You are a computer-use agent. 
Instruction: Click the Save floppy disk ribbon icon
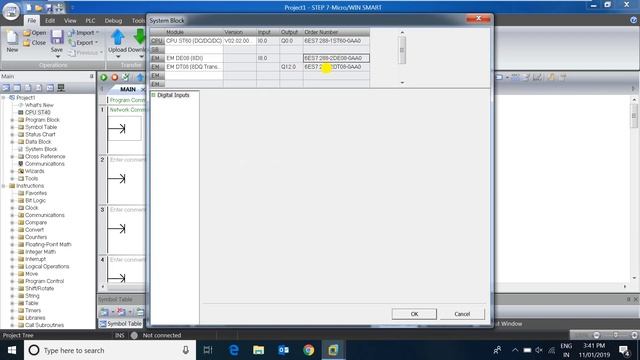coord(57,37)
